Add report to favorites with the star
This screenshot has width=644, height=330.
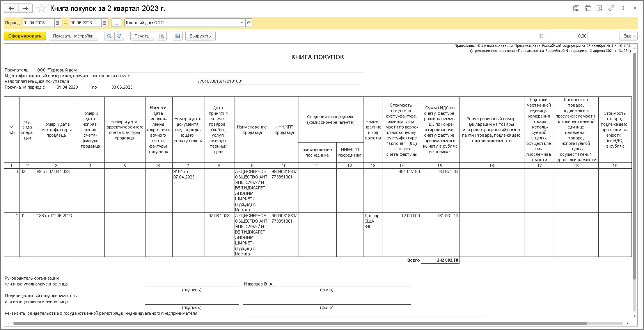click(41, 8)
